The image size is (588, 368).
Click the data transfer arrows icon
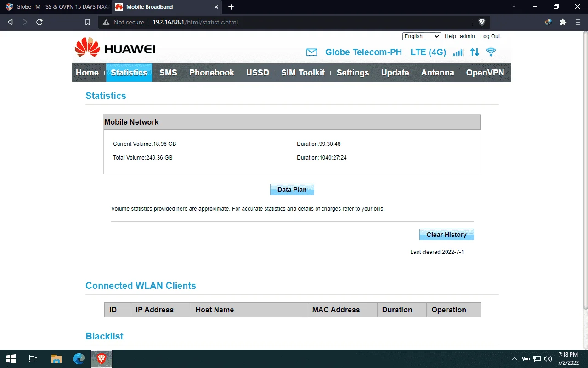475,52
